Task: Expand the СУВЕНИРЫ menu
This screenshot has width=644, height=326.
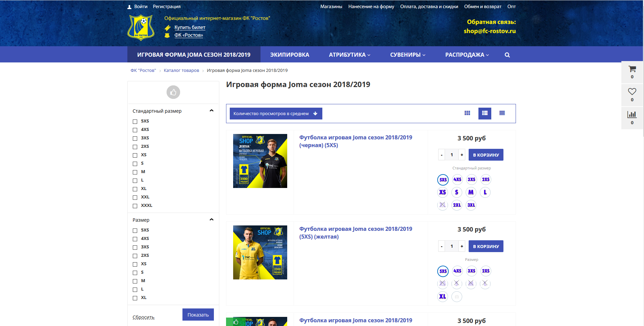Action: pyautogui.click(x=407, y=55)
